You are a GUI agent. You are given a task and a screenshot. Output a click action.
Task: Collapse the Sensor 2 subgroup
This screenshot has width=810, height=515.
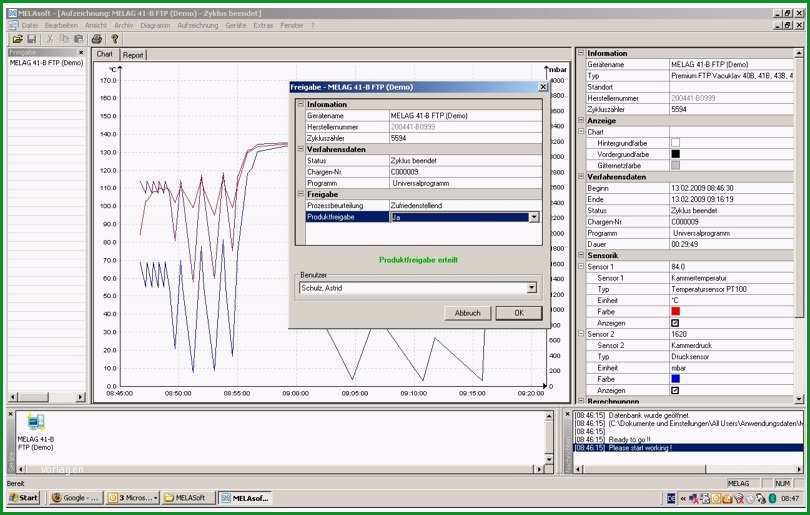point(581,334)
